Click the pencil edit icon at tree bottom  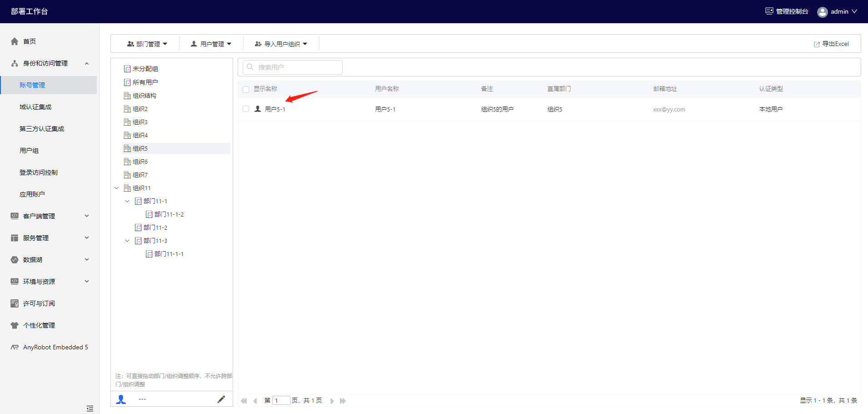221,399
